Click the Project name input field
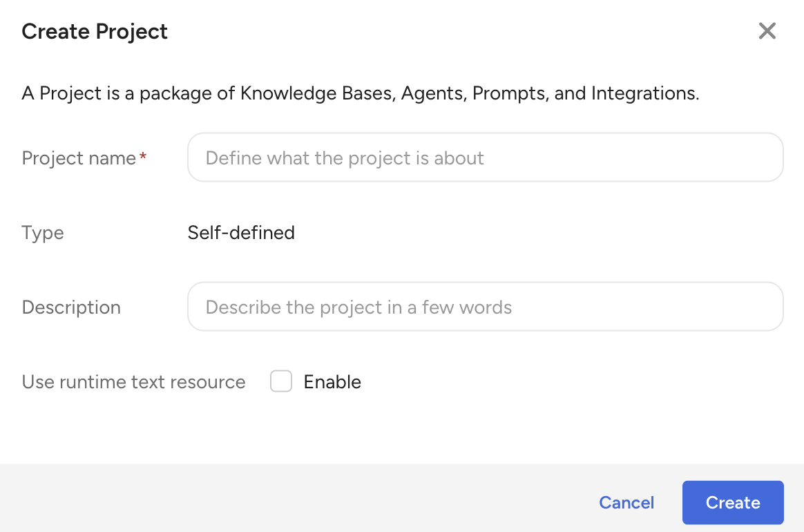This screenshot has width=804, height=532. tap(485, 158)
